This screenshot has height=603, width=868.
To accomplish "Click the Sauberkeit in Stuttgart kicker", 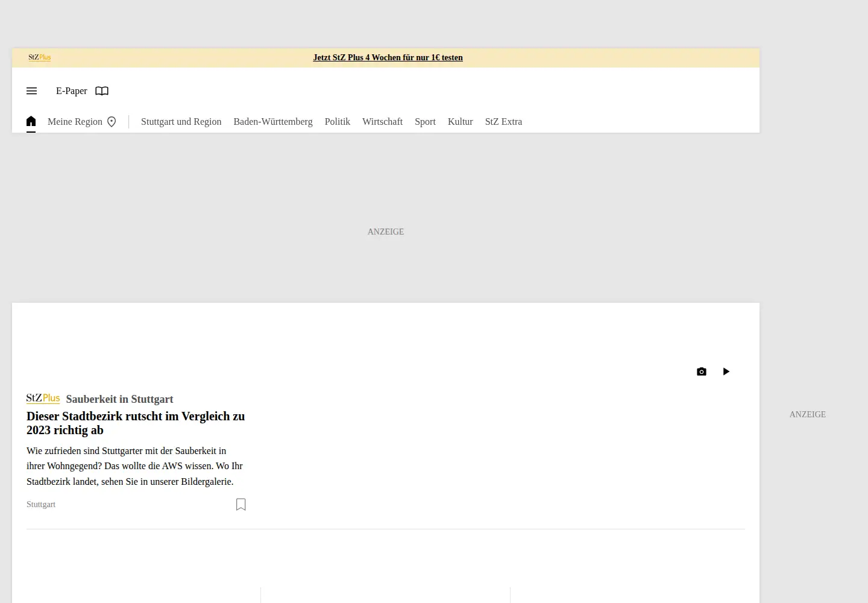I will [119, 399].
